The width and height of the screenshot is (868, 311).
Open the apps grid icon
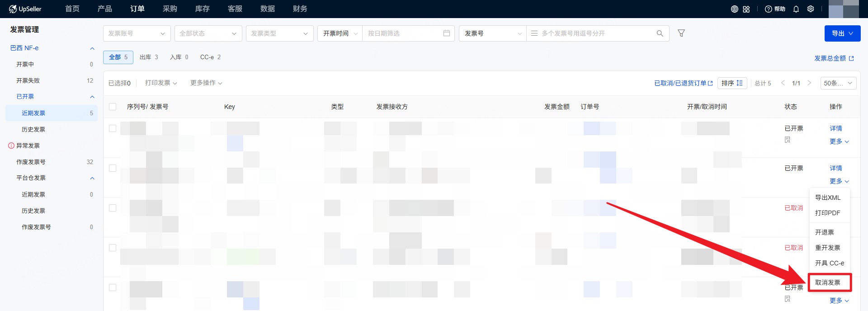[x=746, y=9]
